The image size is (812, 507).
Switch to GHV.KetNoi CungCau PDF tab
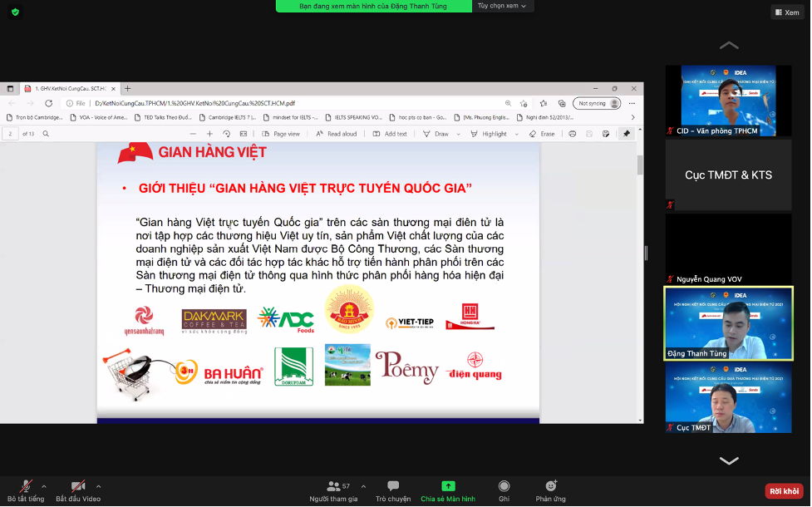(71, 89)
